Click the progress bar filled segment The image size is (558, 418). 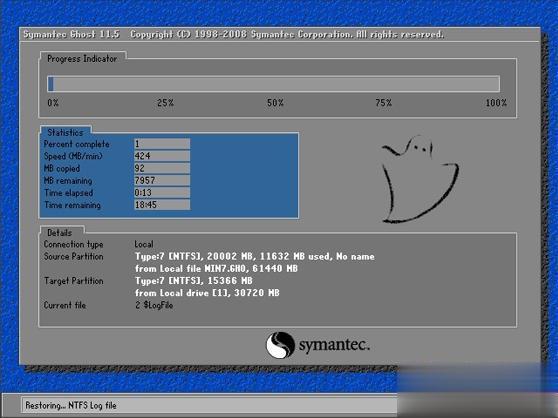(x=51, y=84)
